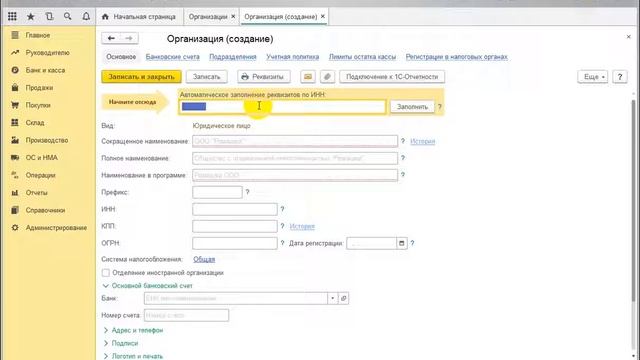The image size is (640, 360).
Task: Click the Записать button
Action: point(207,77)
